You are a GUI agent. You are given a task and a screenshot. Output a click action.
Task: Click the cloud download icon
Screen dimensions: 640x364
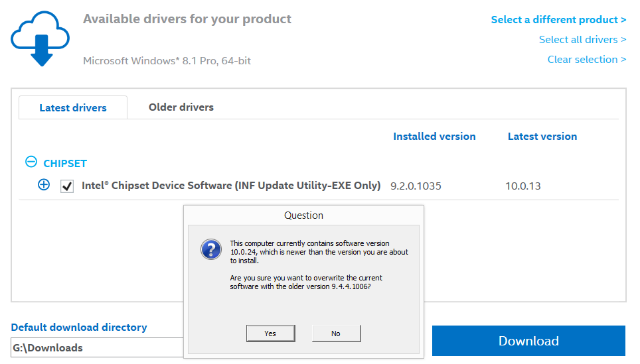(40, 38)
